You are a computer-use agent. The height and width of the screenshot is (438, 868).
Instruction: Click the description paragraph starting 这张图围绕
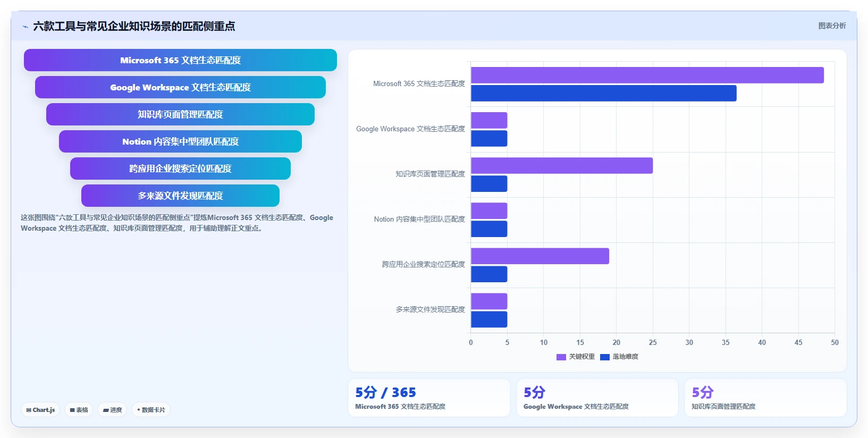click(x=177, y=223)
